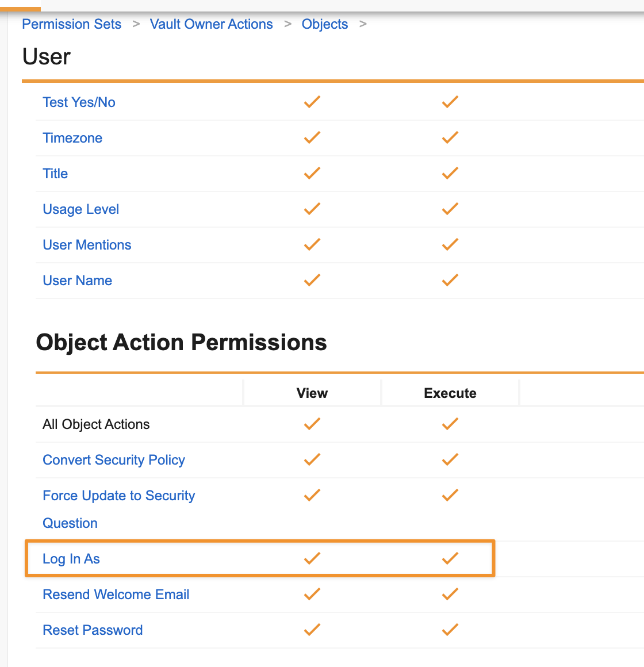The image size is (644, 667).
Task: Toggle Execute checkmark for All Object Actions
Action: pos(450,424)
